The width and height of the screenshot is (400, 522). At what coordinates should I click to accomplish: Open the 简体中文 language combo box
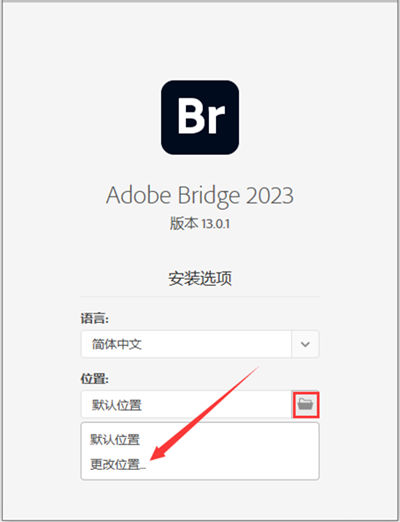click(x=200, y=344)
